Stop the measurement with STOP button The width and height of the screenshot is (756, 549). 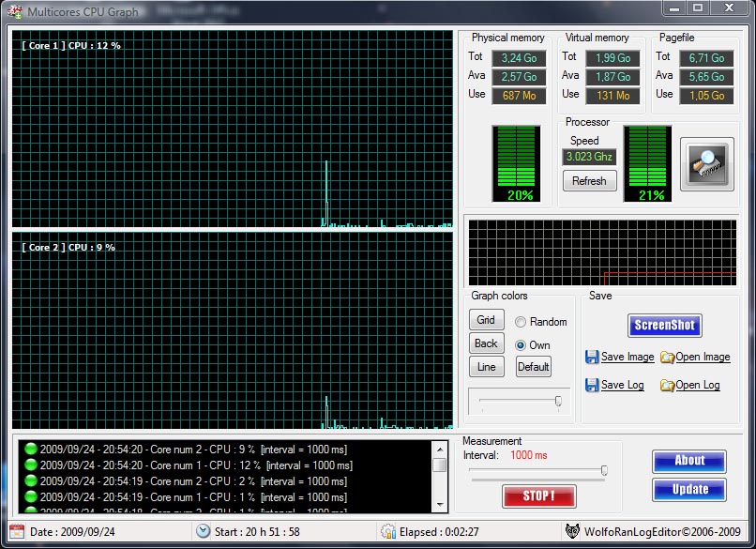pyautogui.click(x=538, y=496)
